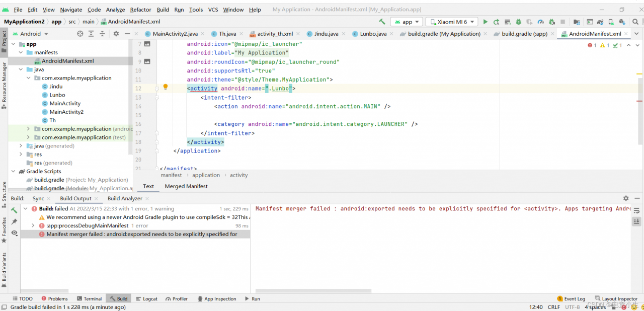Click the green Run app button
The width and height of the screenshot is (644, 311).
coord(485,22)
